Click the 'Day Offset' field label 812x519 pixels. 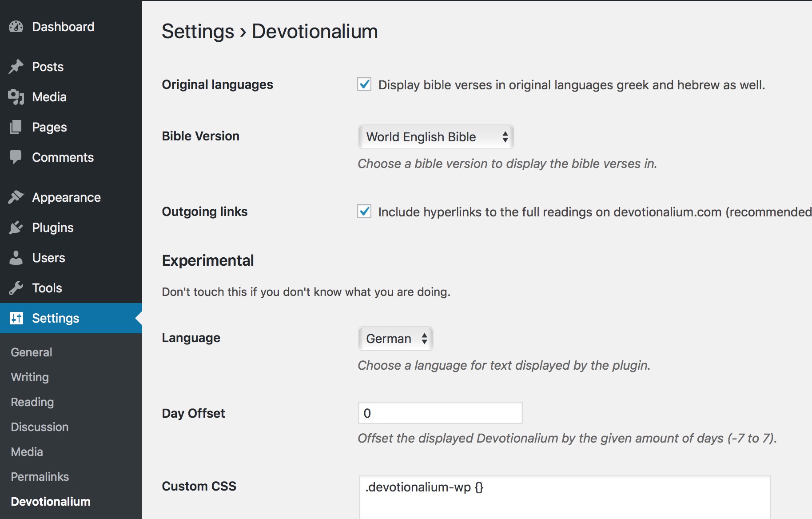pyautogui.click(x=193, y=413)
